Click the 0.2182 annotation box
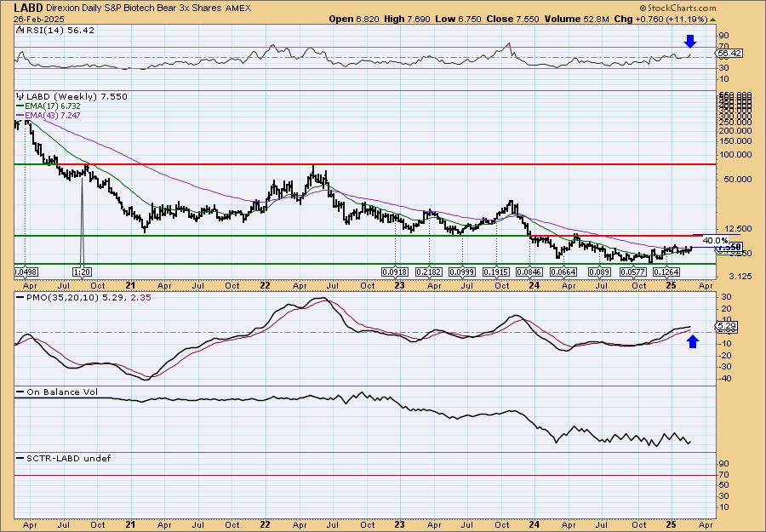The image size is (766, 532). tap(429, 272)
